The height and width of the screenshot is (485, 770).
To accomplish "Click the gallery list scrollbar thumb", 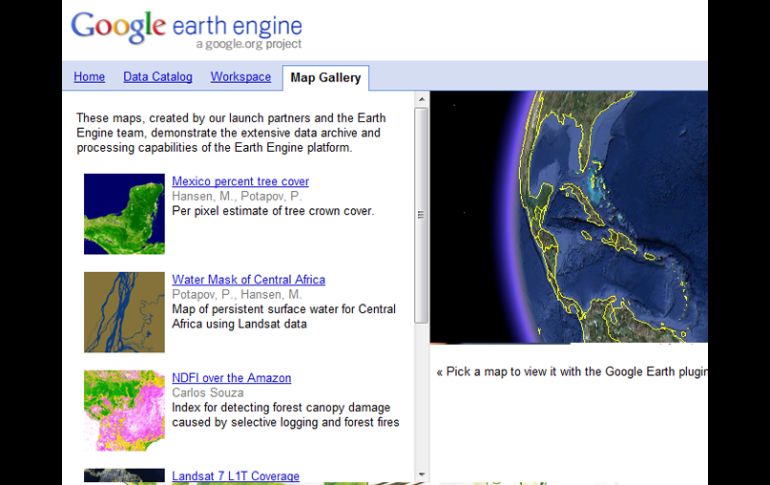I will (x=421, y=214).
